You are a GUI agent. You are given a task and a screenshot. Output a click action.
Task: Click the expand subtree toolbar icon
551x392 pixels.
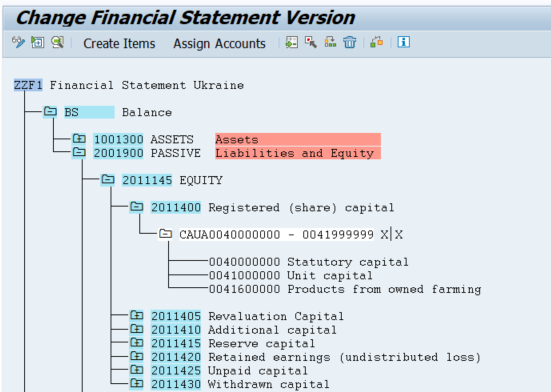[38, 43]
